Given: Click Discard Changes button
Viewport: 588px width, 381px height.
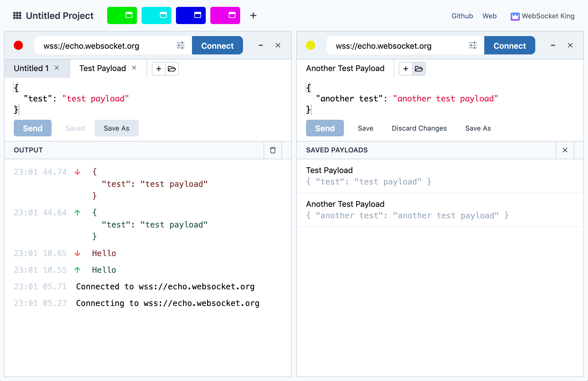Looking at the screenshot, I should pos(419,128).
